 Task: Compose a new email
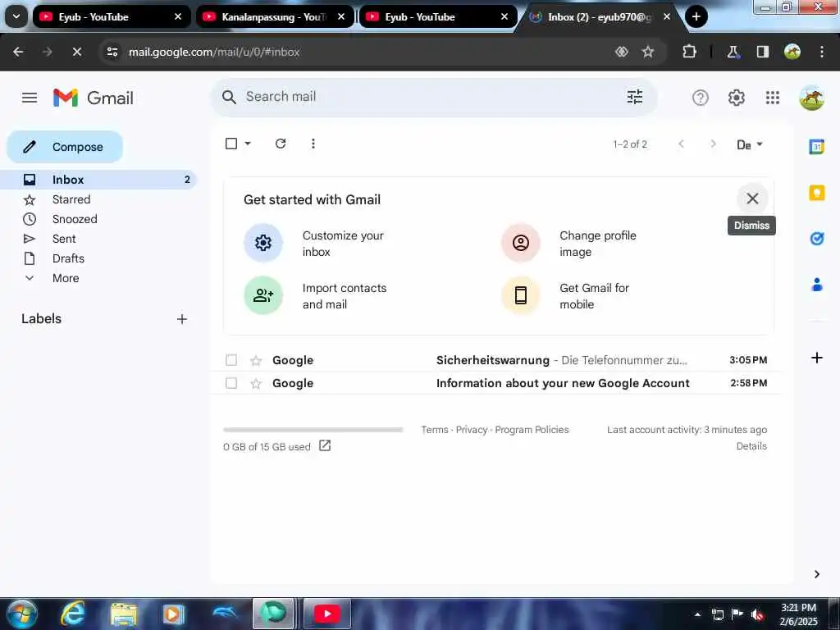point(65,147)
